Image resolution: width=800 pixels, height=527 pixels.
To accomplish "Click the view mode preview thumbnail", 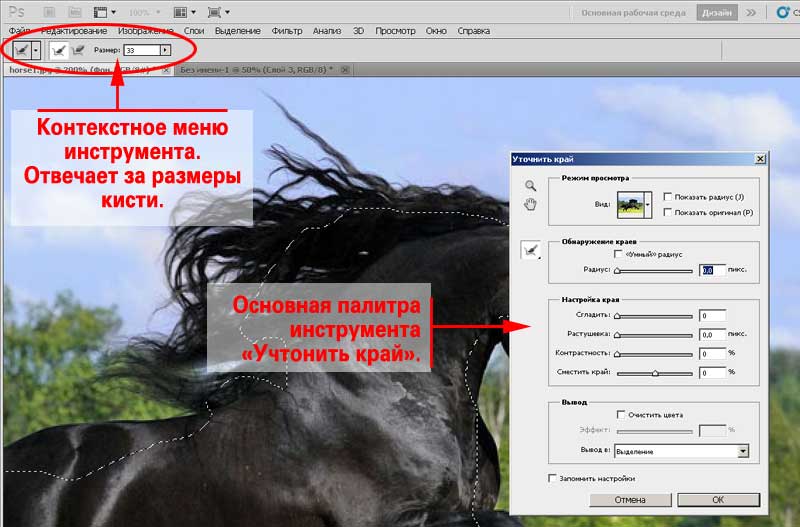I will pos(632,204).
